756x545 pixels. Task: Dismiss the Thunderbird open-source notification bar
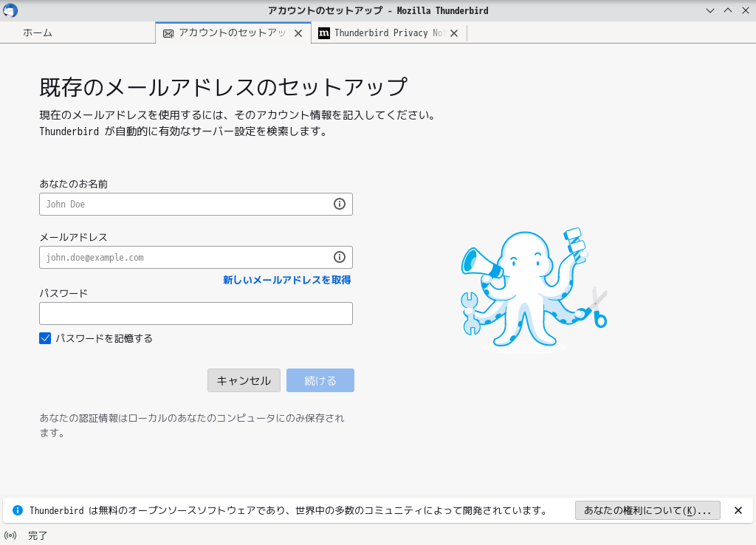738,510
